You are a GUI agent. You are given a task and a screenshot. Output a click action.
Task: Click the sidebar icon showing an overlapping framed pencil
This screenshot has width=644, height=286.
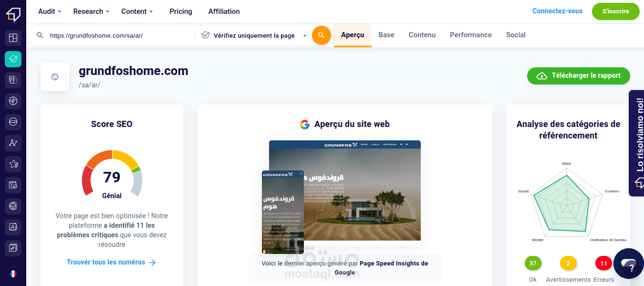[x=13, y=248]
